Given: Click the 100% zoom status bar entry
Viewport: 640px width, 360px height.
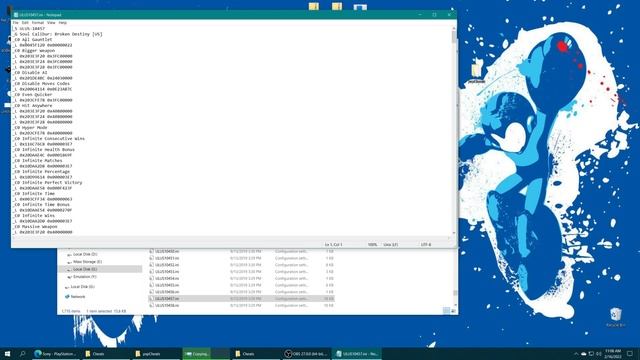Looking at the screenshot, I should (372, 244).
